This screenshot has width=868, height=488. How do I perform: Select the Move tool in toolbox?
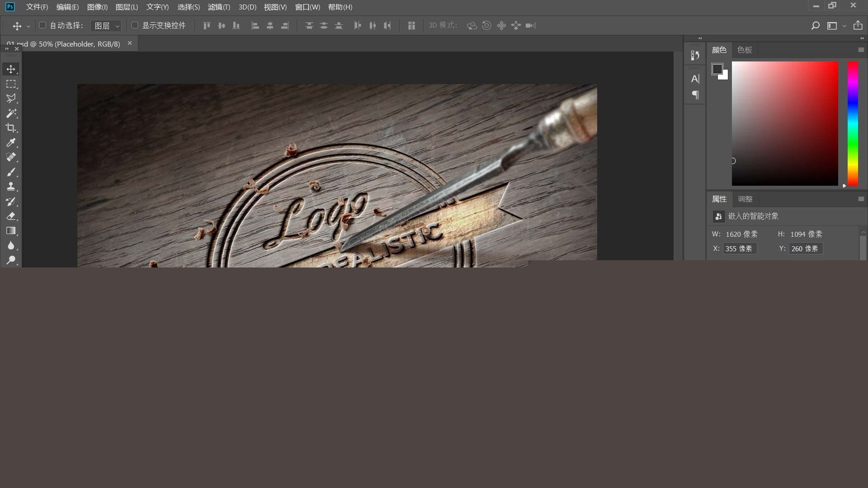pyautogui.click(x=11, y=69)
